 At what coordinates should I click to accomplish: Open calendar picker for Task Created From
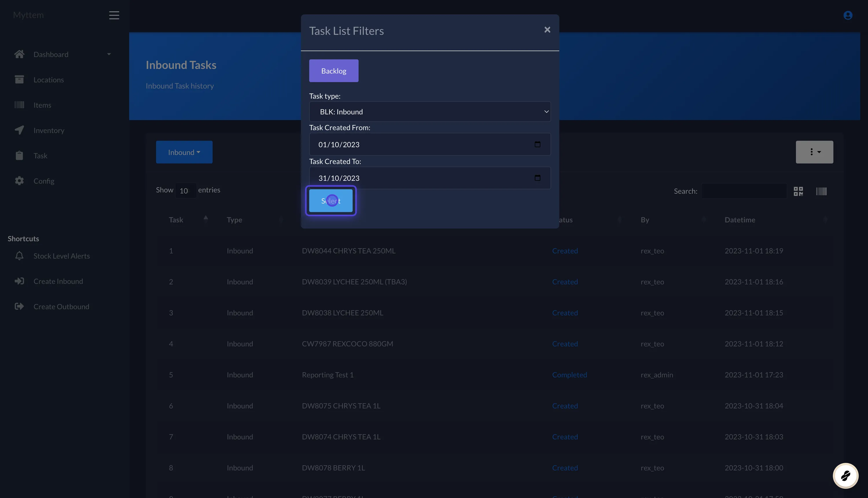[537, 144]
